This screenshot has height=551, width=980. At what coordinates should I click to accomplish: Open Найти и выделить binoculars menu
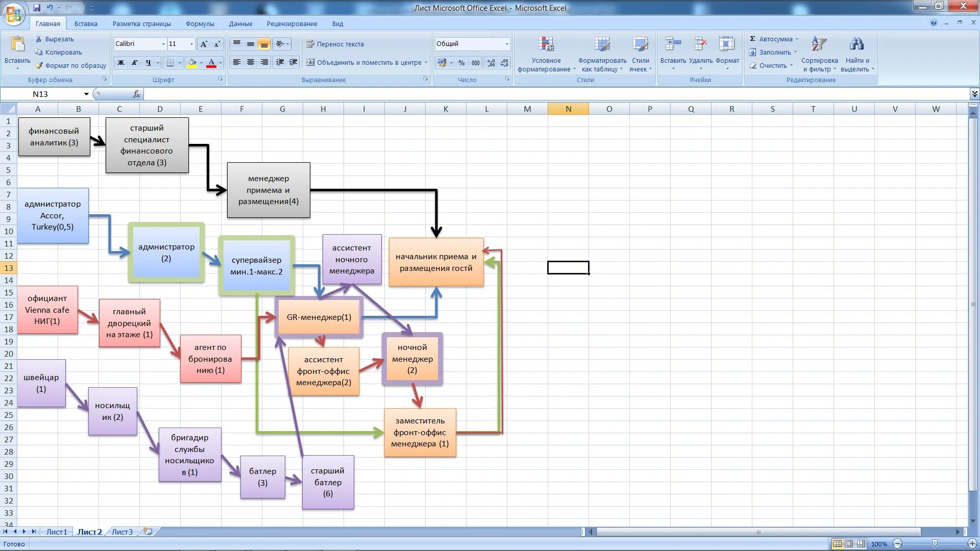(x=857, y=55)
